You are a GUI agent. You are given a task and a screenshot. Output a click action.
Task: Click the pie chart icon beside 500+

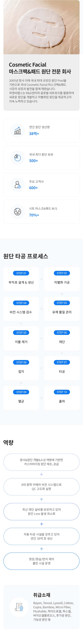pyautogui.click(x=18, y=158)
